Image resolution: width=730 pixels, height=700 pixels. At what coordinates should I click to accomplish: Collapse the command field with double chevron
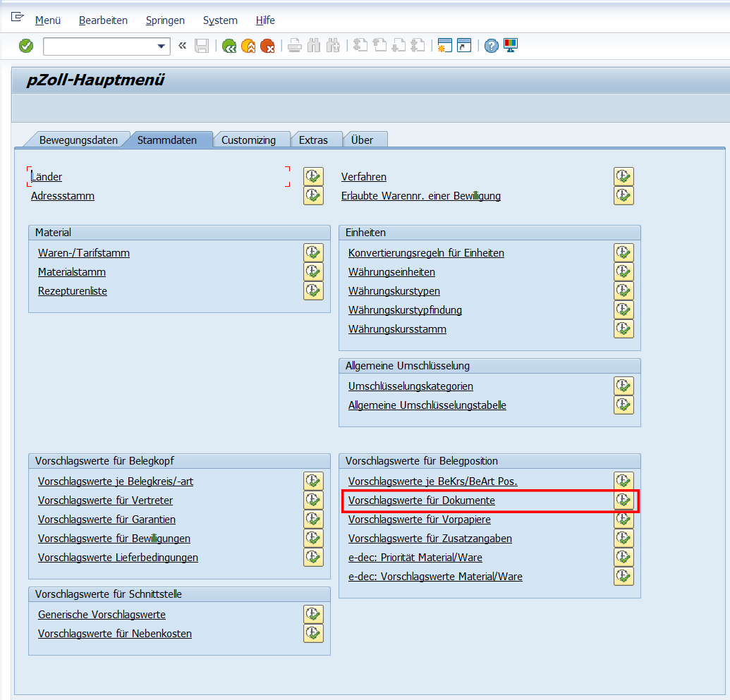tap(183, 46)
